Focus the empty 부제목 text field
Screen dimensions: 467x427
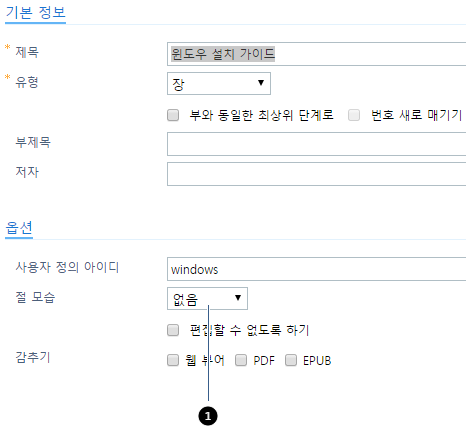(x=316, y=144)
